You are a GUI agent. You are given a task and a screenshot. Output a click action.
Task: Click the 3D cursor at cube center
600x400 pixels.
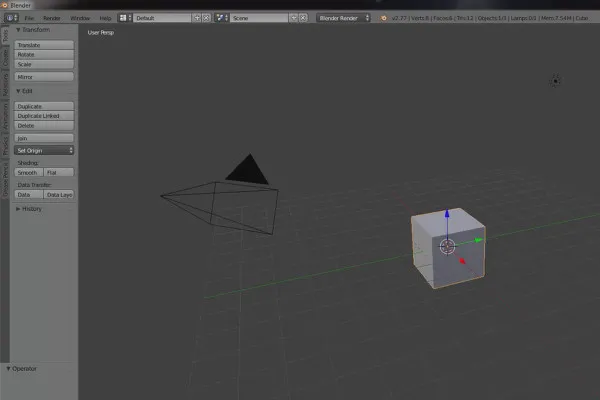pyautogui.click(x=447, y=247)
